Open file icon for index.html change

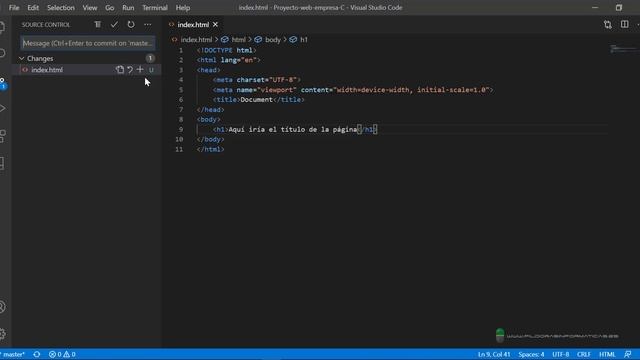tap(120, 70)
